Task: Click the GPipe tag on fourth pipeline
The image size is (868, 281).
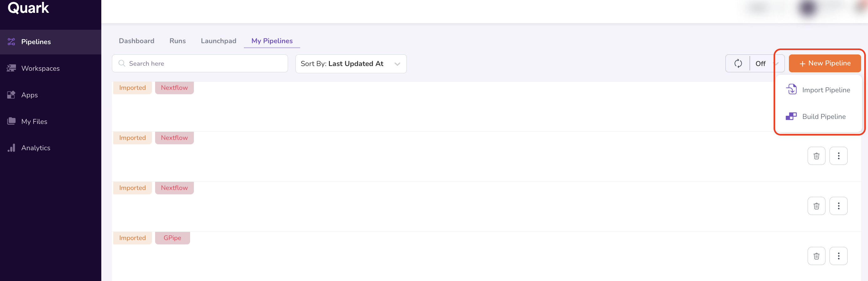Action: [172, 238]
